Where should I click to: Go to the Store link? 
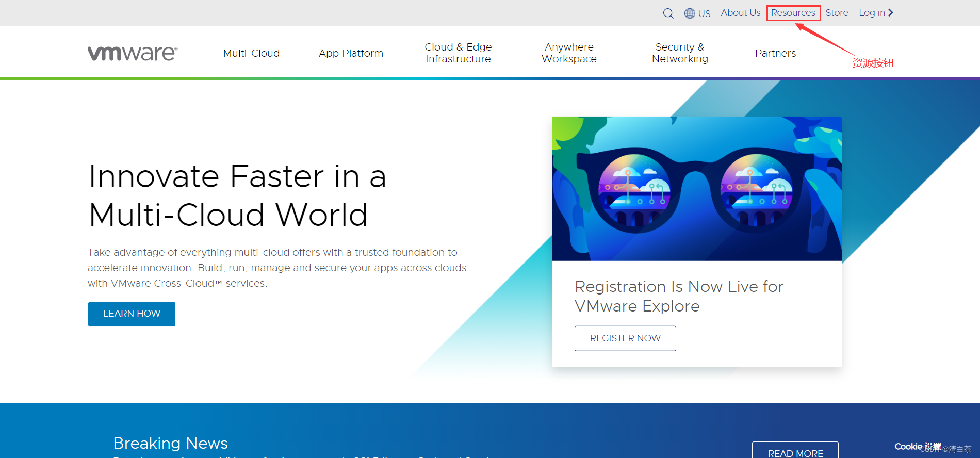837,13
